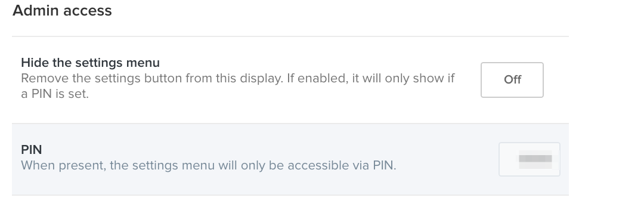Click the PIN input field
Screen dimensions: 644x216
[x=530, y=159]
